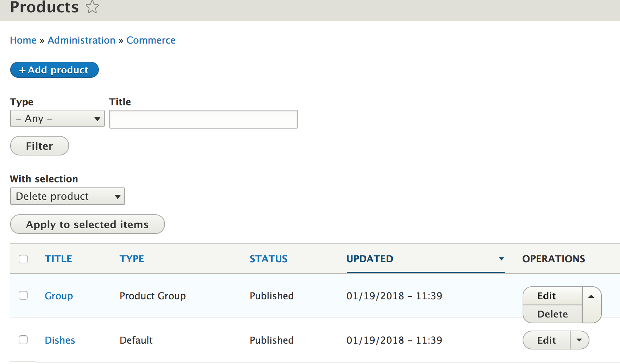Sort products by the TITLE column
The height and width of the screenshot is (364, 620).
click(x=58, y=259)
